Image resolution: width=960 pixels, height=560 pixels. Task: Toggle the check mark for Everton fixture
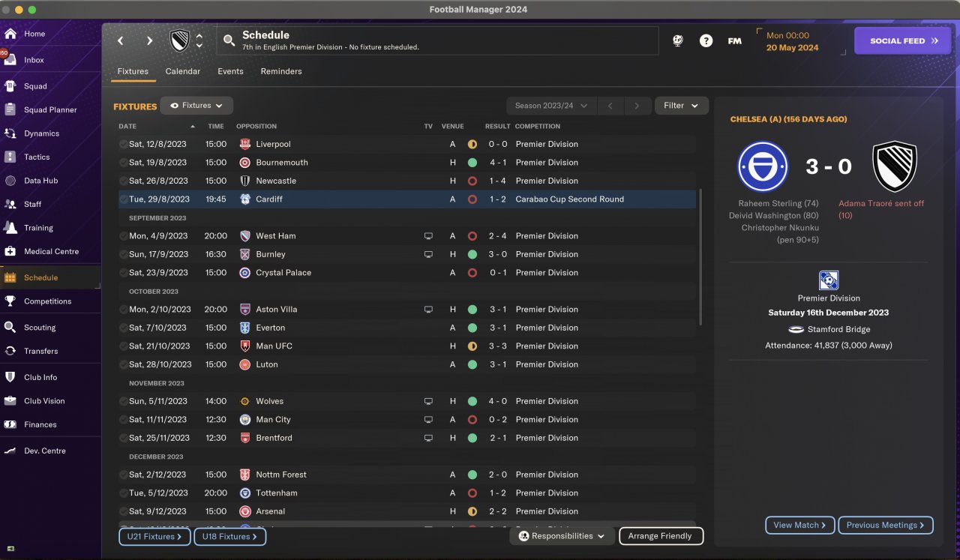click(123, 328)
